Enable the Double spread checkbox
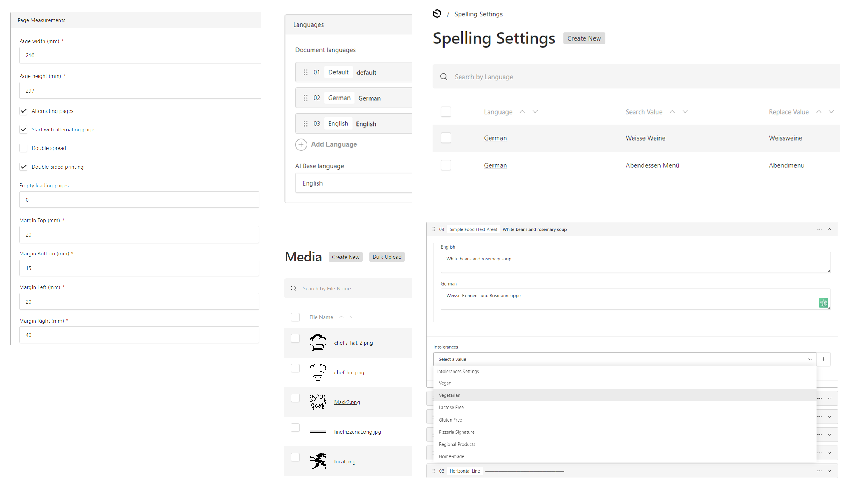The height and width of the screenshot is (504, 850). pyautogui.click(x=23, y=148)
